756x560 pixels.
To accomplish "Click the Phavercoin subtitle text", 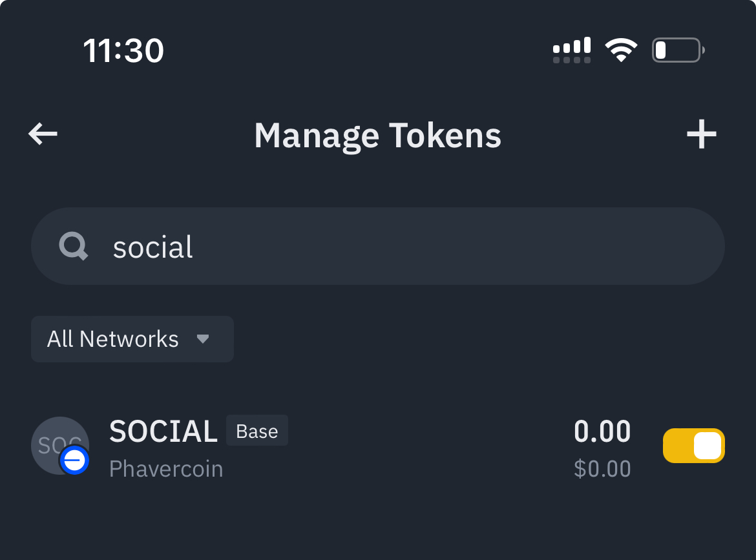I will [166, 469].
